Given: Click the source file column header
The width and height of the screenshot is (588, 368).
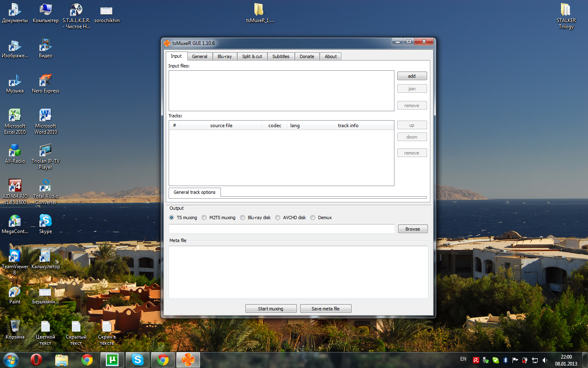Looking at the screenshot, I should pyautogui.click(x=221, y=126).
